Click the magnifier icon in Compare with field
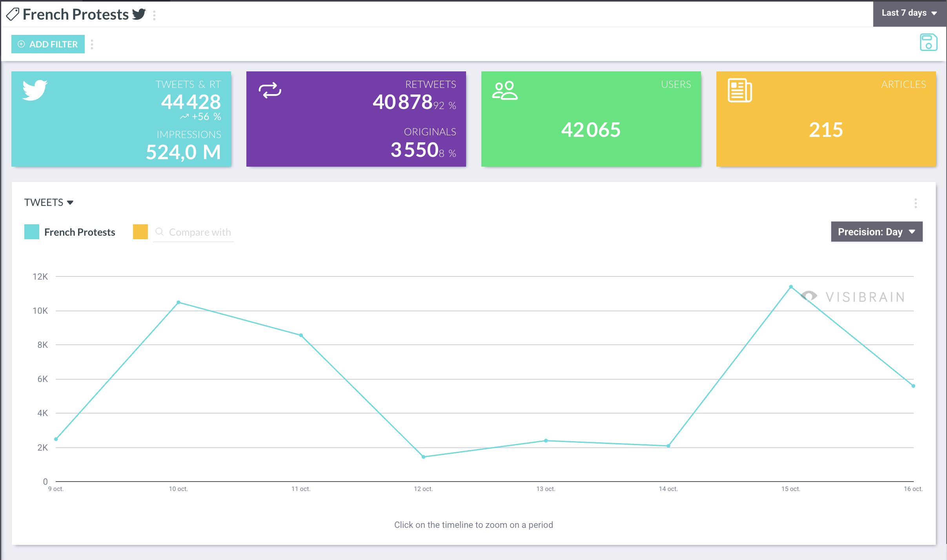Screen dimensions: 947x560 pos(159,232)
